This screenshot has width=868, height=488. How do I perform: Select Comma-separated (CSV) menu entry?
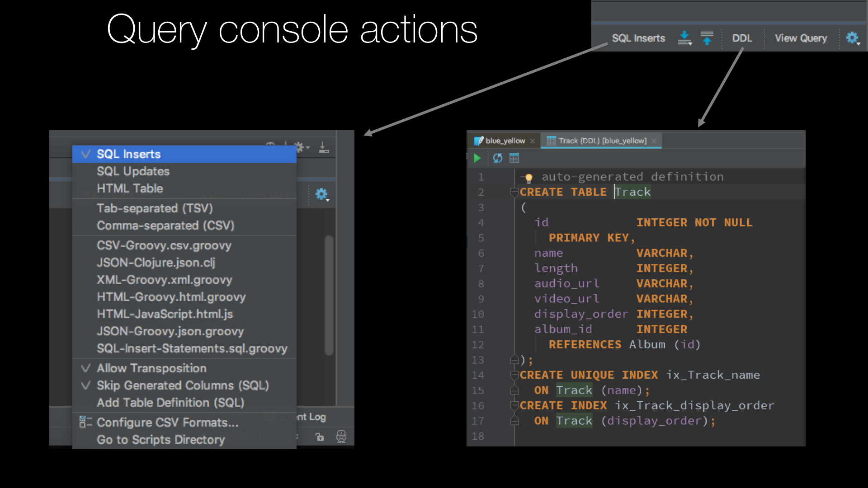[x=165, y=225]
